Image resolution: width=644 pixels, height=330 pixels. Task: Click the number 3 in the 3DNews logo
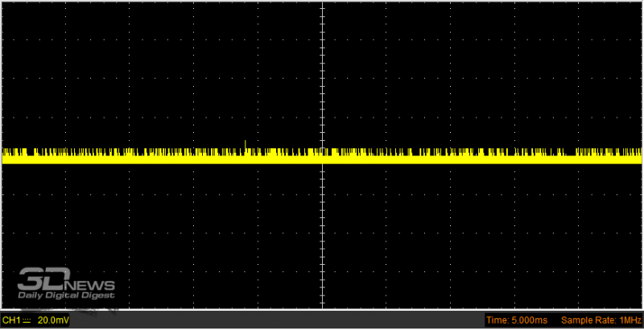pos(31,280)
